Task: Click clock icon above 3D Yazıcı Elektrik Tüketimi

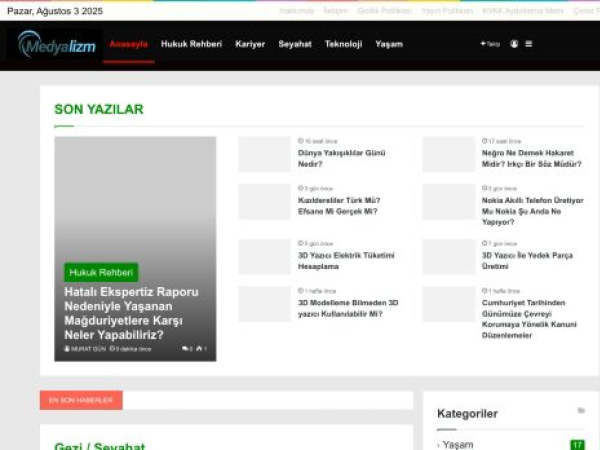Action: coord(301,243)
